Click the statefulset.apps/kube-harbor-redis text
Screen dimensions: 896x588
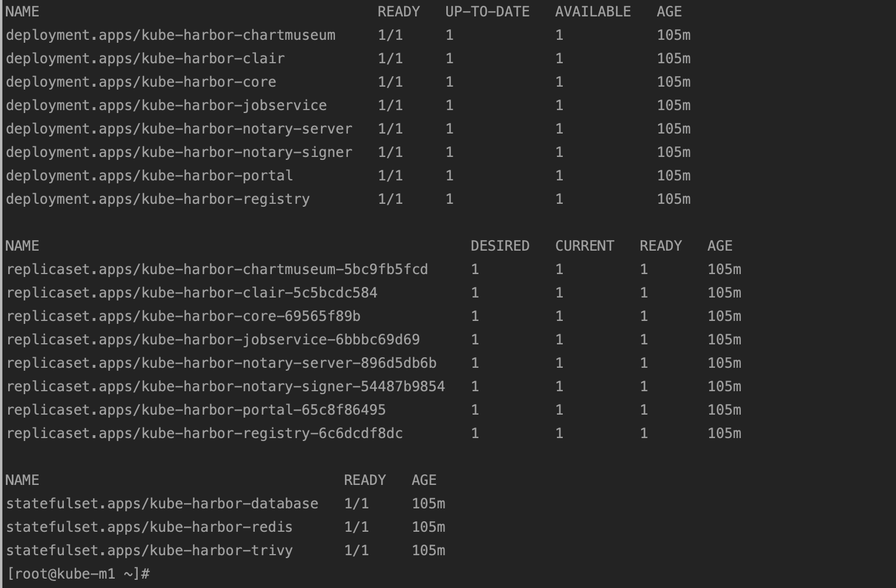click(149, 527)
